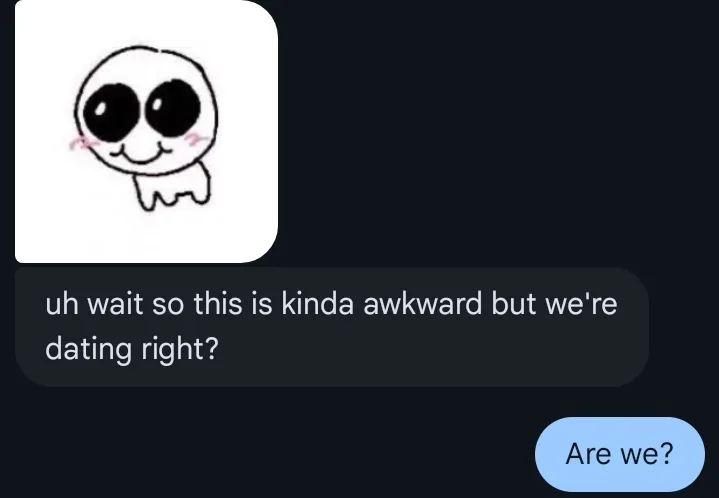Tap the top outline of the character's head
Viewport: 719px width, 498px height.
coord(142,49)
